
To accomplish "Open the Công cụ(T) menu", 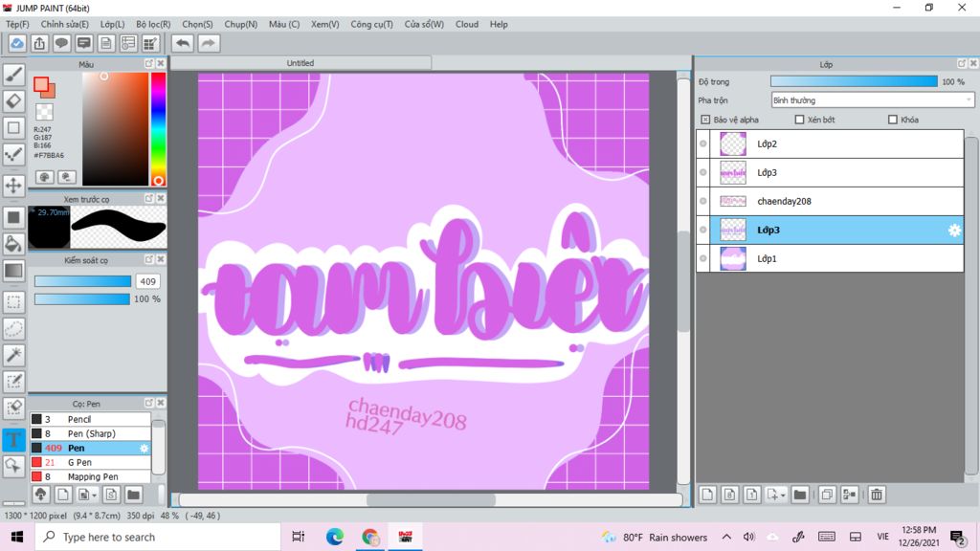I will pos(371,24).
